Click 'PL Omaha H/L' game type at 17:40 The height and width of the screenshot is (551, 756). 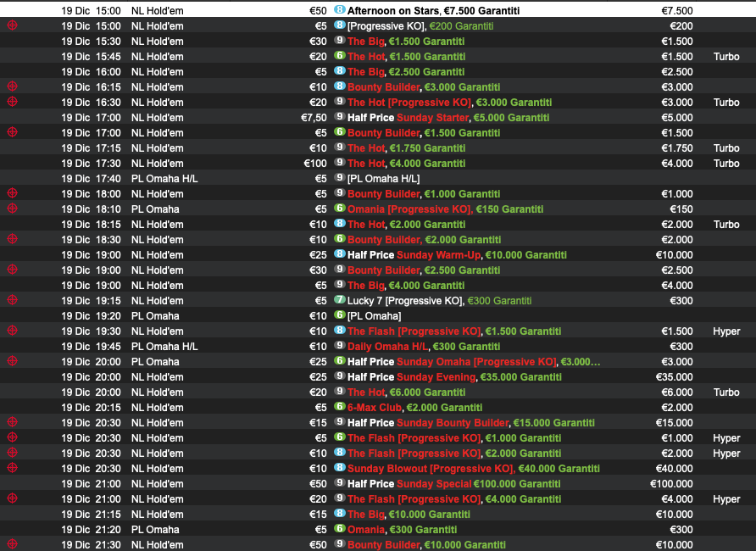pos(164,179)
